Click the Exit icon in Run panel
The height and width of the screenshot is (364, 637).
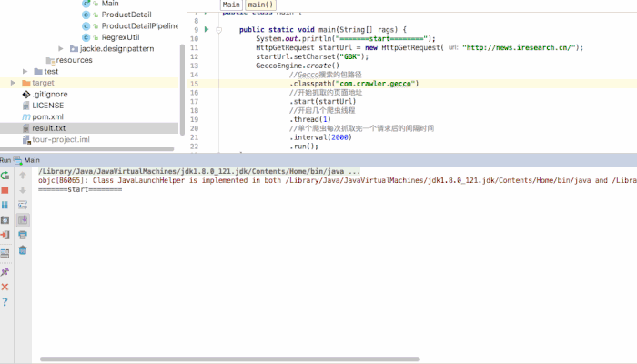pyautogui.click(x=5, y=235)
